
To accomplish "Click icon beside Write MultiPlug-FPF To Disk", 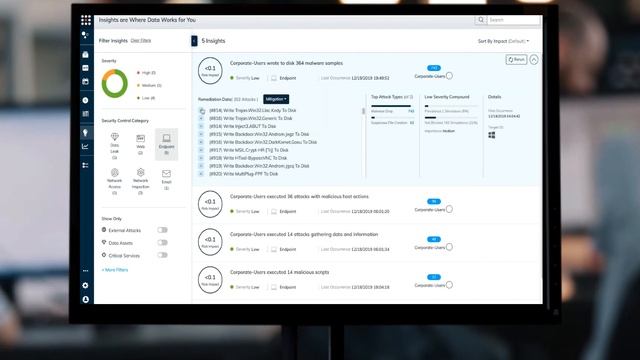I will tap(201, 174).
